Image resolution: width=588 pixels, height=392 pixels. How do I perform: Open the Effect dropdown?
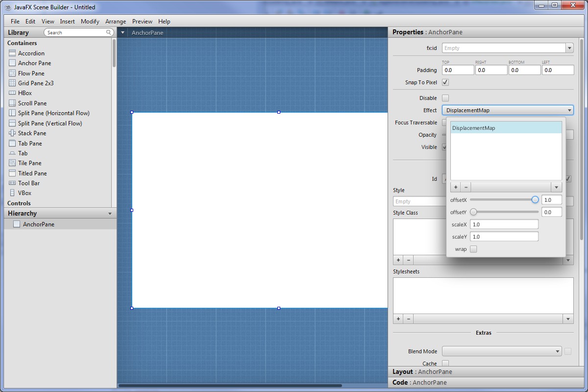pyautogui.click(x=507, y=110)
